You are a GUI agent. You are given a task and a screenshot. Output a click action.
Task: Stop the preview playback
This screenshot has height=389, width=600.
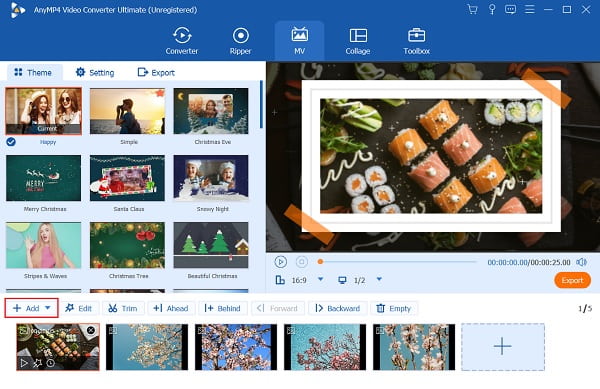302,262
